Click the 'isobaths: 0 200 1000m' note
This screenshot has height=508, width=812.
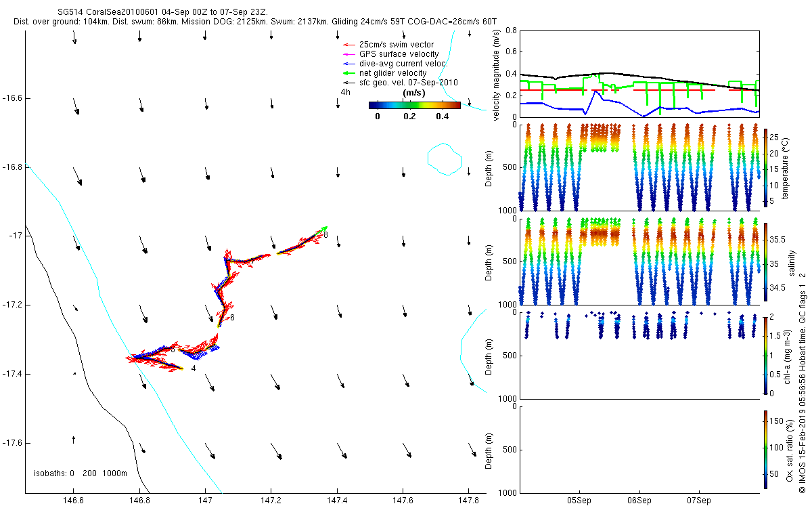coord(80,473)
